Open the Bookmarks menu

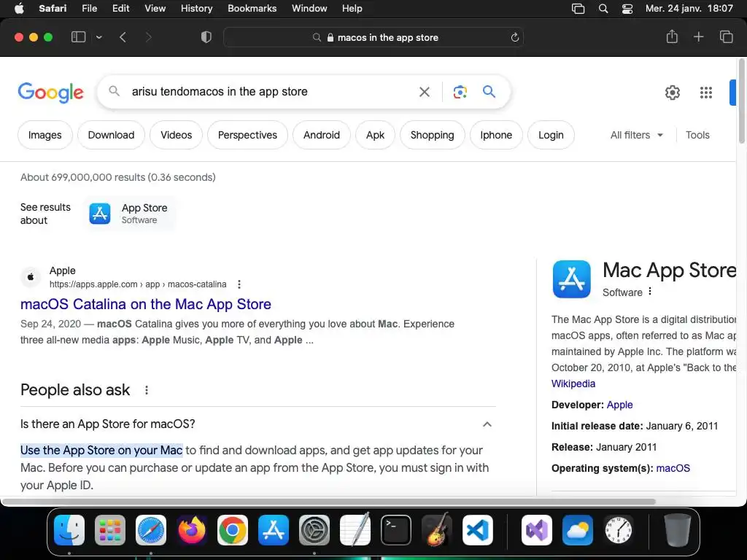coord(252,9)
